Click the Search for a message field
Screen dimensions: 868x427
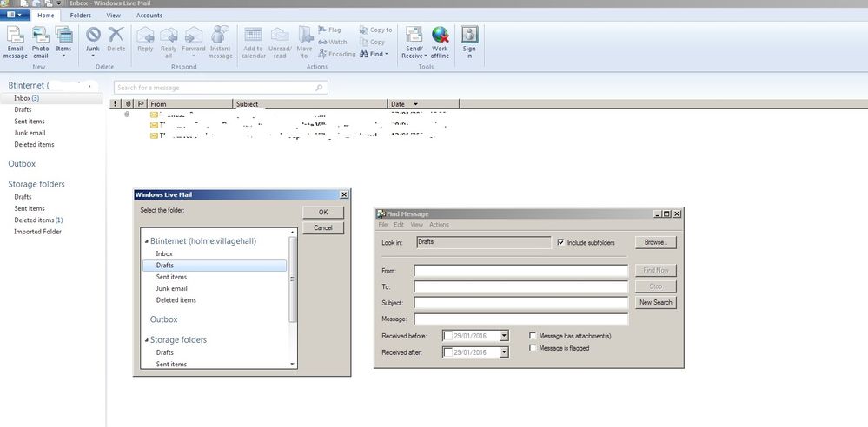[221, 88]
